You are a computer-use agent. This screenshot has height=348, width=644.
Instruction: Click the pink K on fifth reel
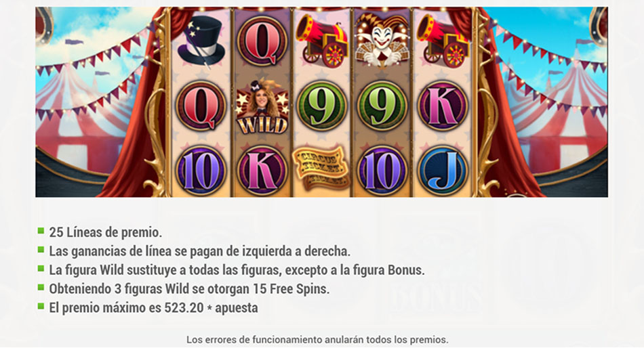pyautogui.click(x=443, y=106)
